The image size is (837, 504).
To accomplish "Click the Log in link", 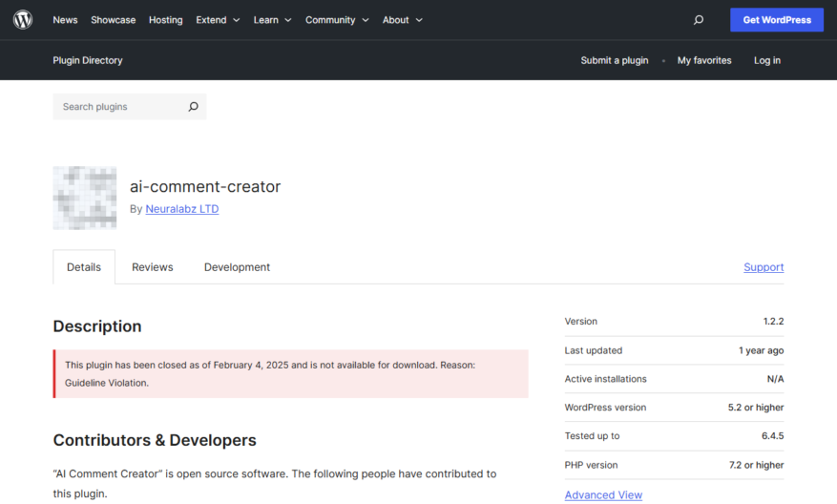I will (x=767, y=60).
